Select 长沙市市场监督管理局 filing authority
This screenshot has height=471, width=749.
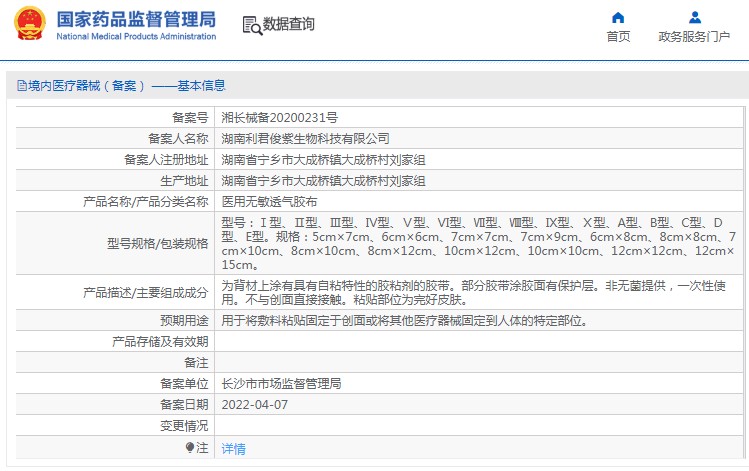coord(281,384)
